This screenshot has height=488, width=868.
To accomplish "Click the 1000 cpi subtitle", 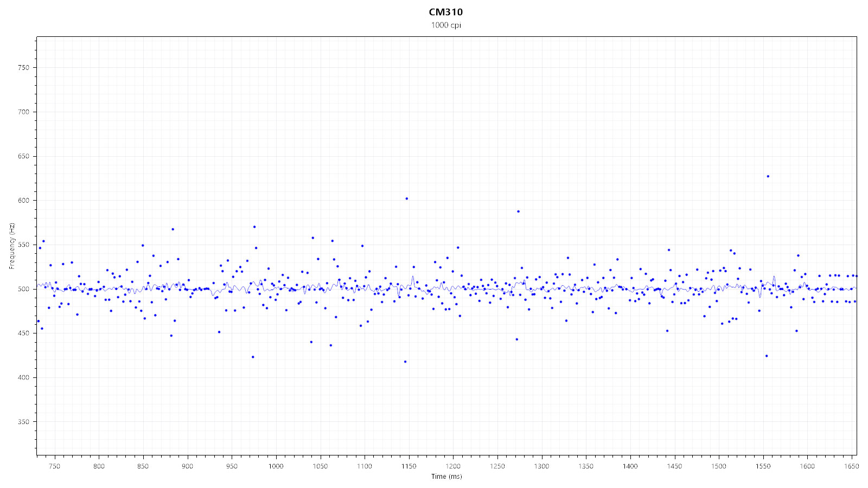I will tap(446, 25).
